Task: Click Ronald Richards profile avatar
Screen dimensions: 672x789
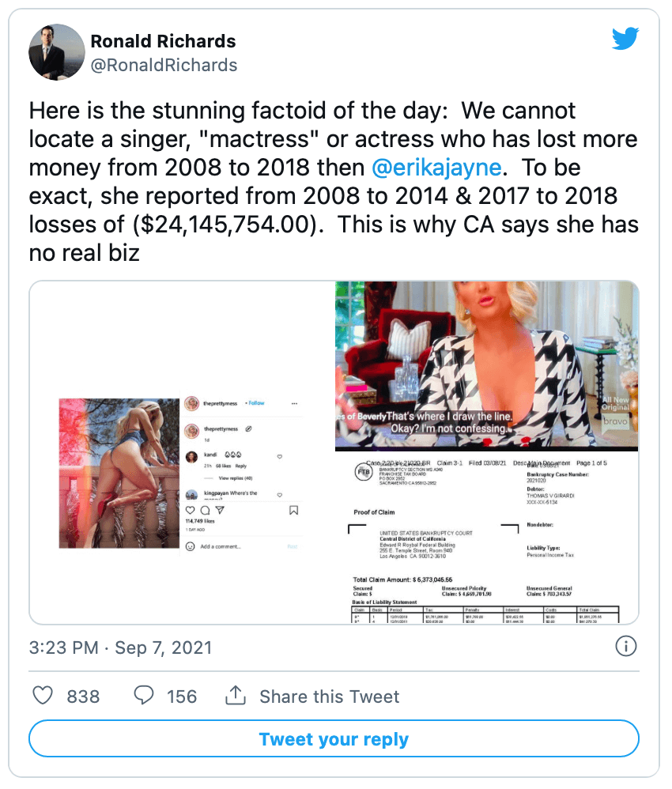Action: pos(57,52)
